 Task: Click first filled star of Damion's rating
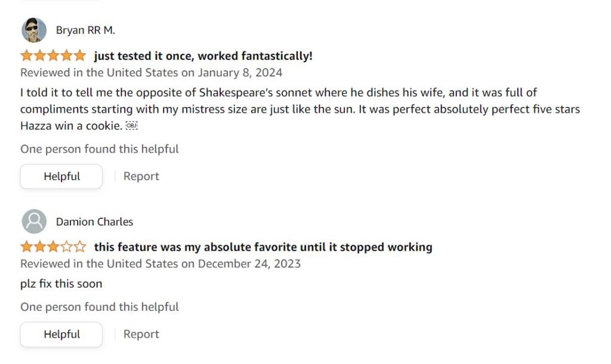(26, 247)
